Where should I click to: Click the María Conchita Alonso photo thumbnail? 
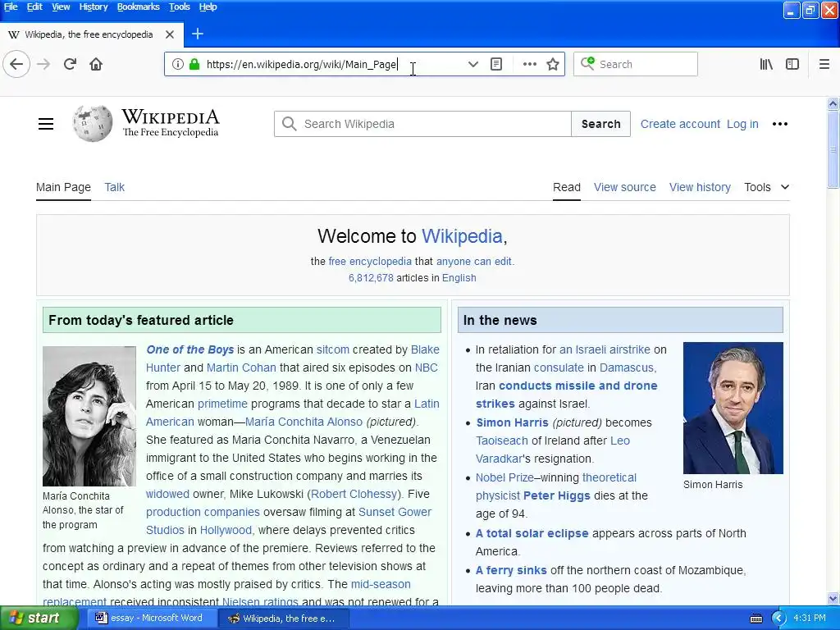pos(89,416)
